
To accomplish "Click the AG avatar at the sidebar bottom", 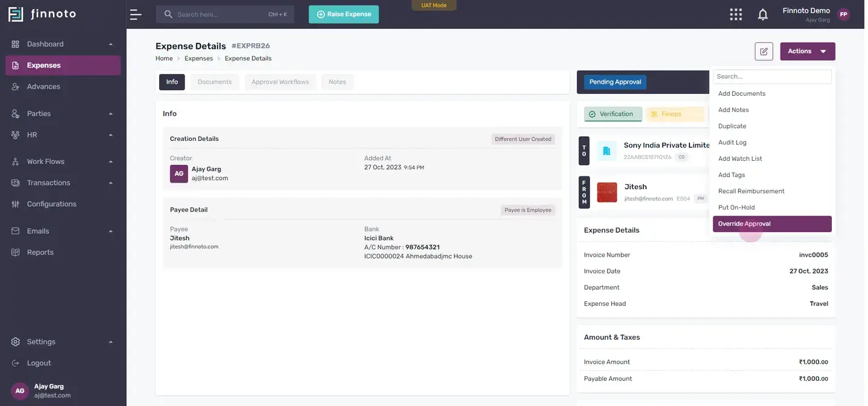I will (x=20, y=391).
